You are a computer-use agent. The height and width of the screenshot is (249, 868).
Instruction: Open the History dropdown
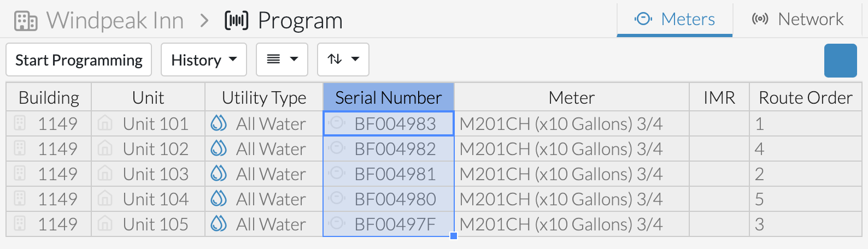click(x=204, y=60)
